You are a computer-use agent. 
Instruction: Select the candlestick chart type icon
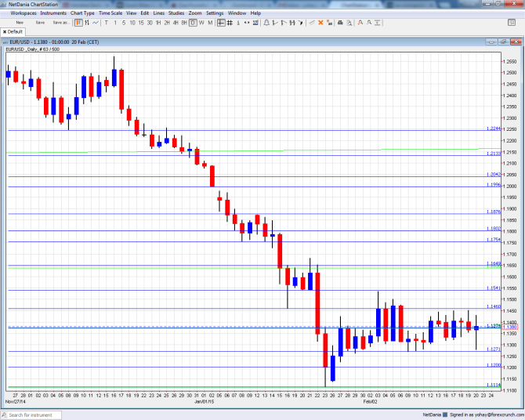pos(78,23)
